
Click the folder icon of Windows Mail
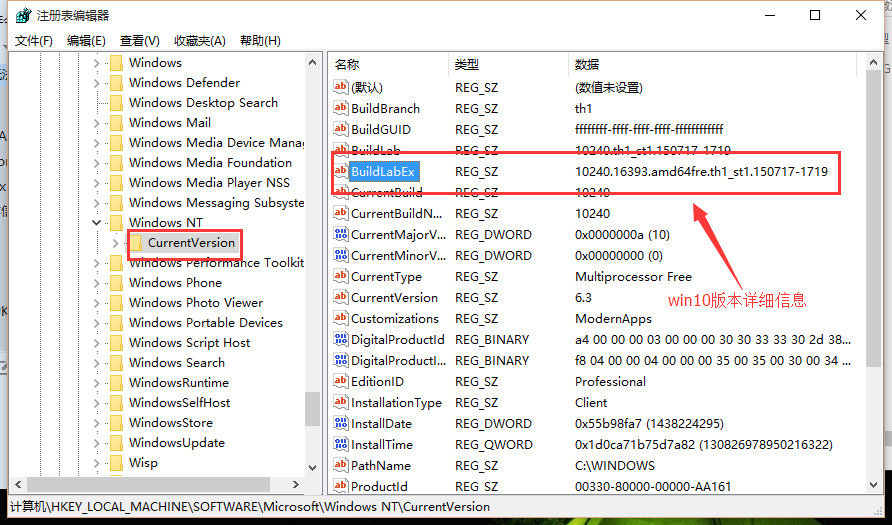click(116, 123)
